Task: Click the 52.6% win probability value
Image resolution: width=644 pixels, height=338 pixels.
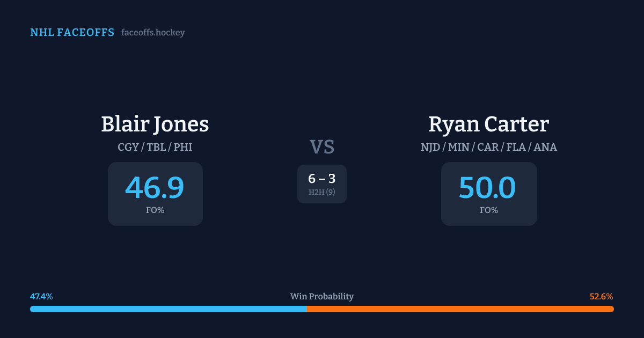Action: [x=602, y=297]
